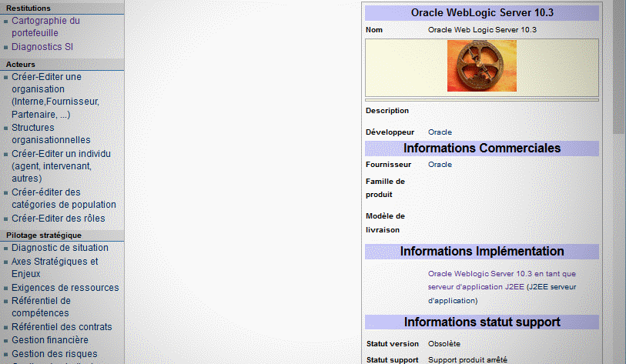This screenshot has height=364, width=626.
Task: Open Créer-éditer des catégories de population
Action: click(x=63, y=199)
